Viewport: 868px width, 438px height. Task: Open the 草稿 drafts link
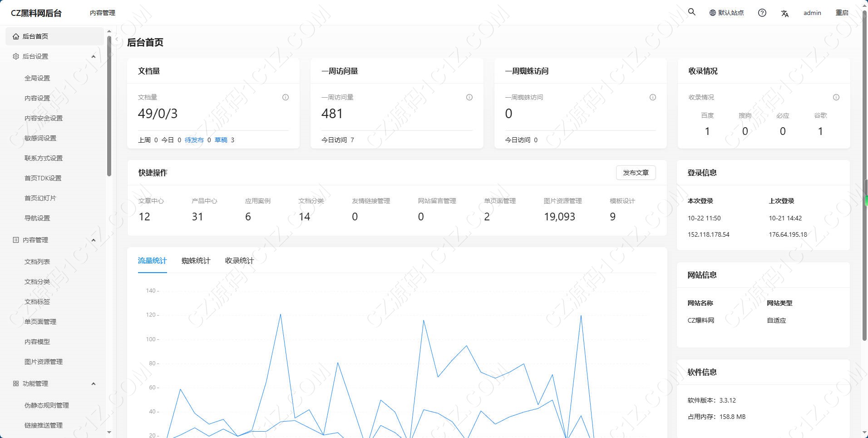[221, 140]
